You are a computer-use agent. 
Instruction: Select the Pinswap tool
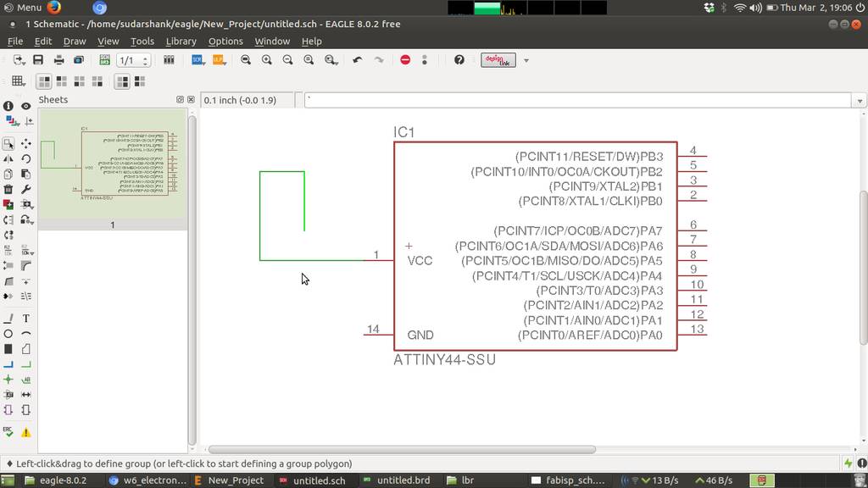click(8, 219)
